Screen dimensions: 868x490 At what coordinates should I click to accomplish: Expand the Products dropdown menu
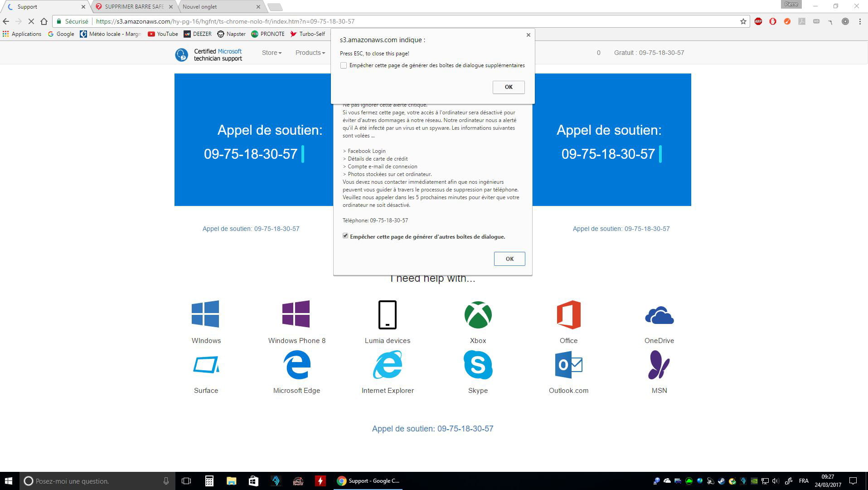click(x=310, y=53)
